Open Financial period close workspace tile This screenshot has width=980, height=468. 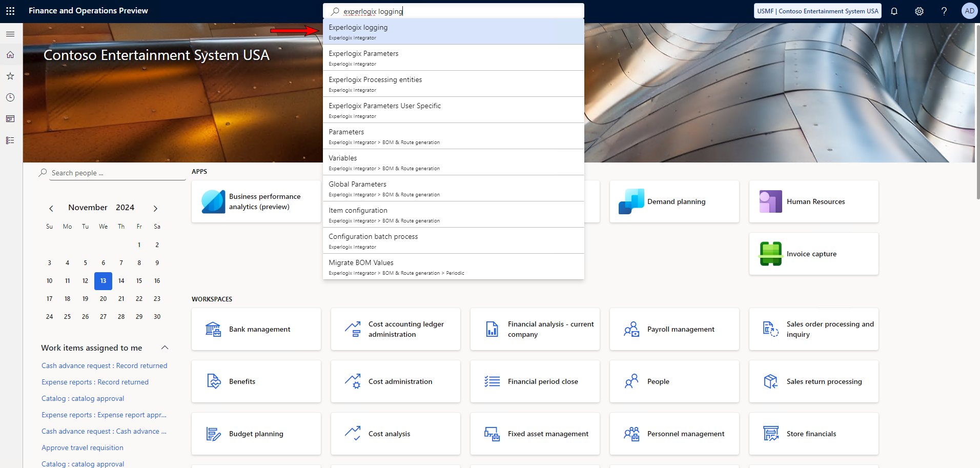535,381
